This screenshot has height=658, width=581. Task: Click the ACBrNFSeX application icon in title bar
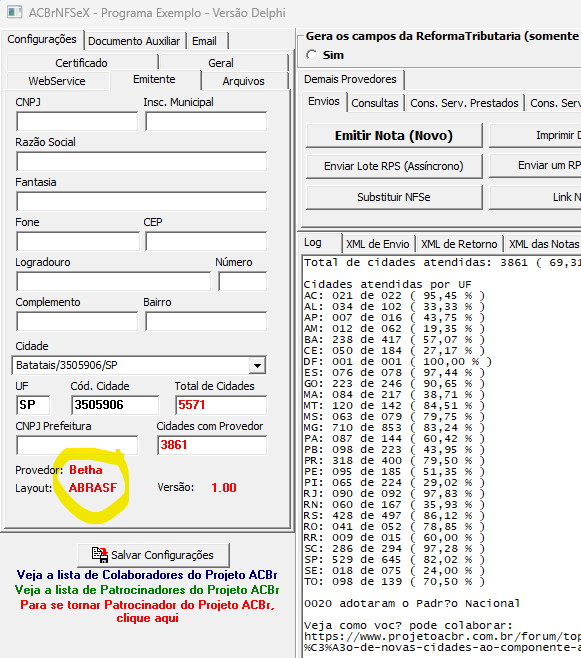coord(15,12)
